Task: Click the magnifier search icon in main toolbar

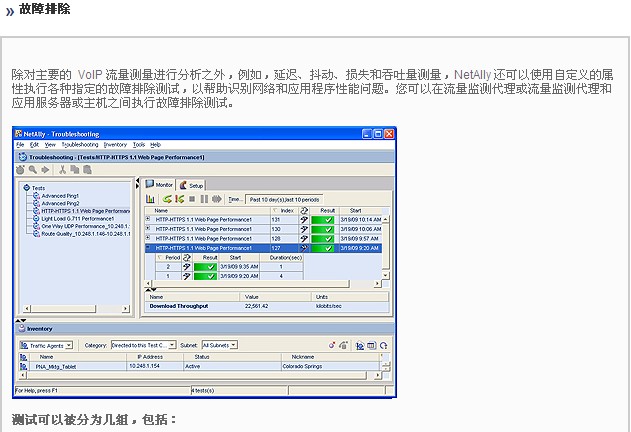Action: 33,170
